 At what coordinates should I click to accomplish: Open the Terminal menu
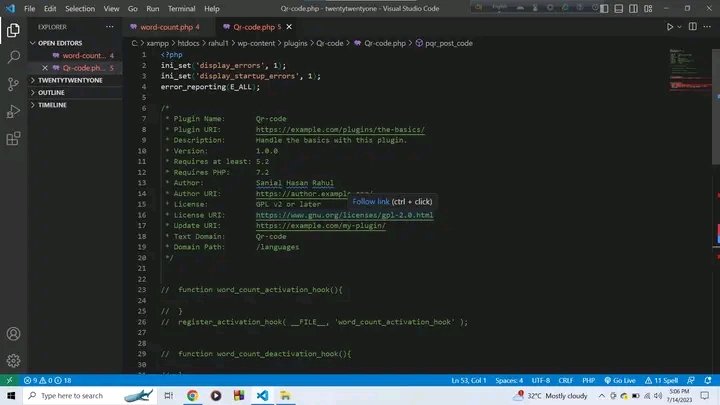181,9
